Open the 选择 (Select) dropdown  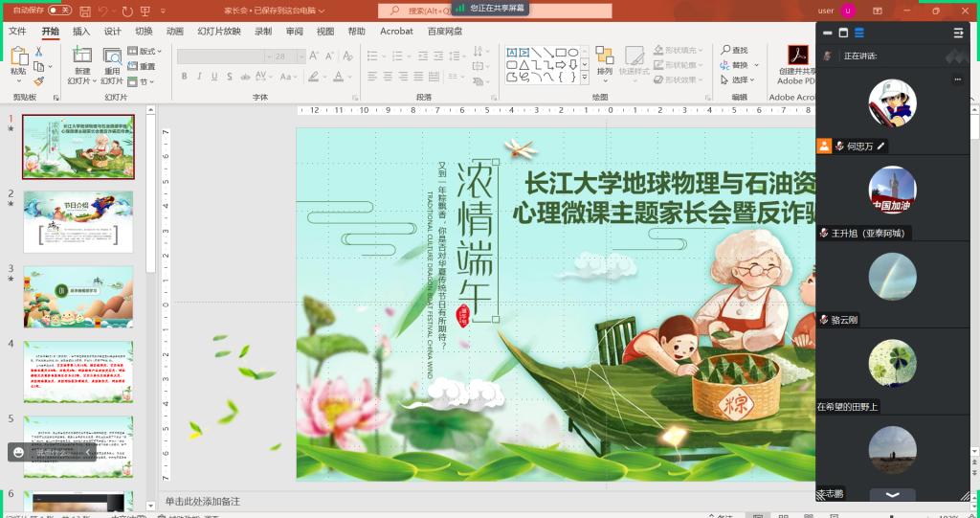[x=738, y=80]
